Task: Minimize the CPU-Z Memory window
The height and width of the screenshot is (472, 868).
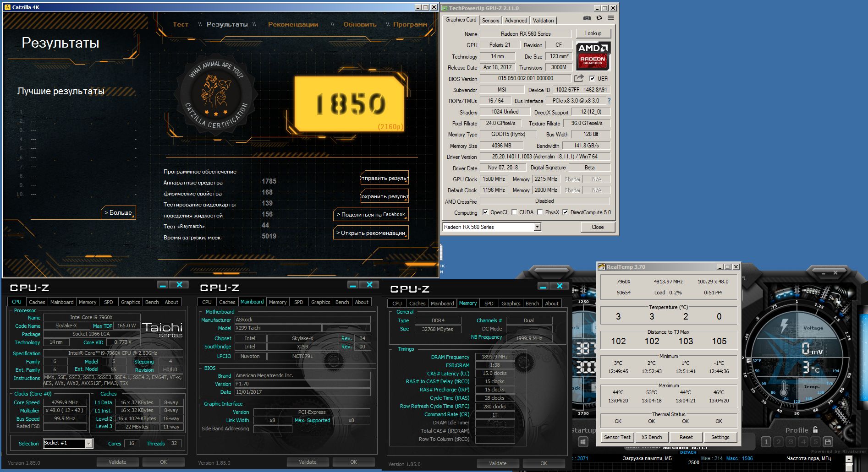Action: tap(543, 286)
